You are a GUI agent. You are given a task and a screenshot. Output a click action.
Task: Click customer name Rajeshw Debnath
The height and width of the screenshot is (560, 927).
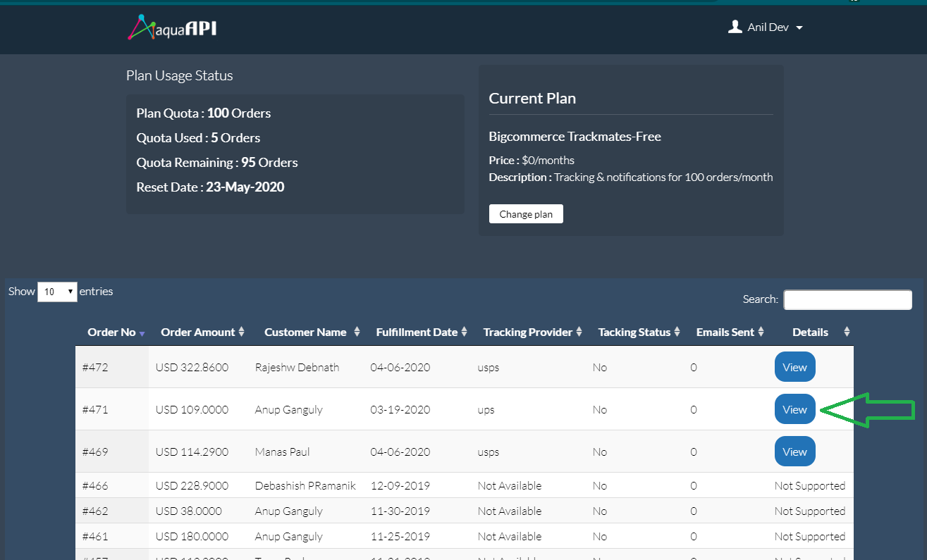point(297,367)
